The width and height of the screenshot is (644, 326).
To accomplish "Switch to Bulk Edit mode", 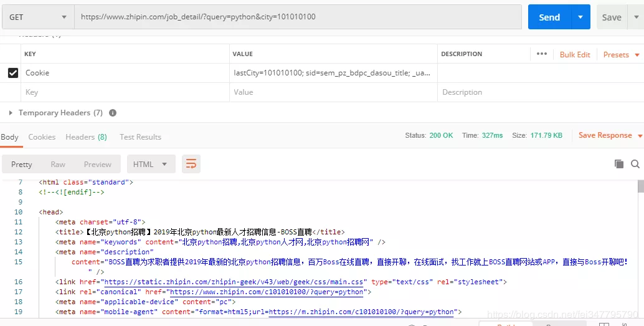I will [x=575, y=55].
